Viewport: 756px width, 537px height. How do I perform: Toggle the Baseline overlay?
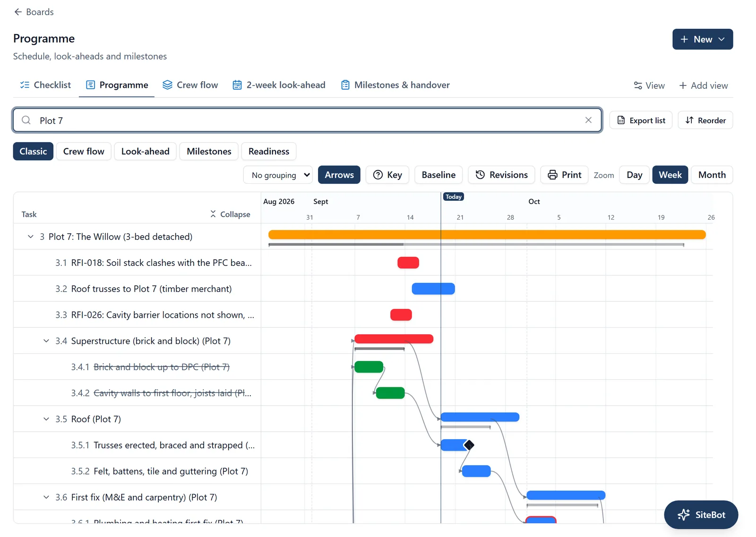pos(438,175)
